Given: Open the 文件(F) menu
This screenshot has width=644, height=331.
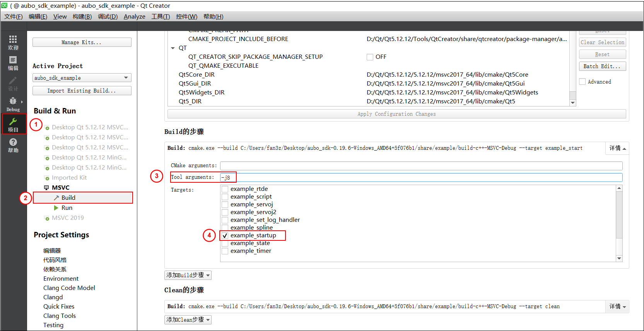Looking at the screenshot, I should coord(14,17).
